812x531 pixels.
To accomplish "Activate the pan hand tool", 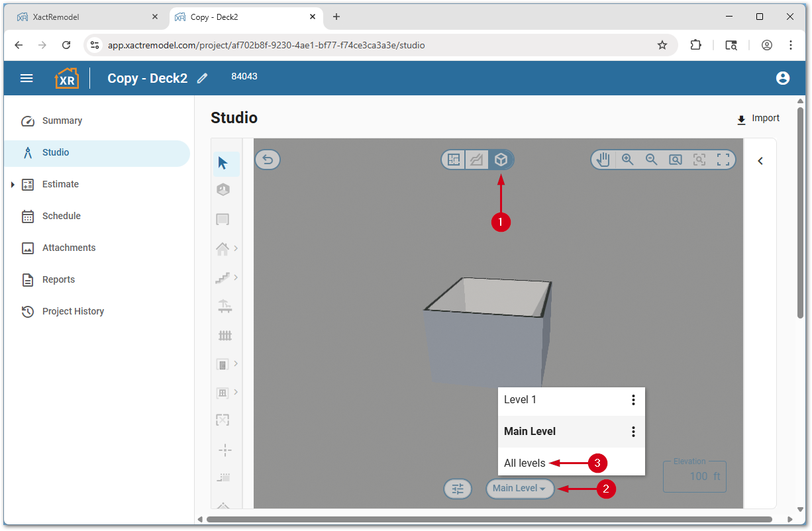I will [602, 159].
